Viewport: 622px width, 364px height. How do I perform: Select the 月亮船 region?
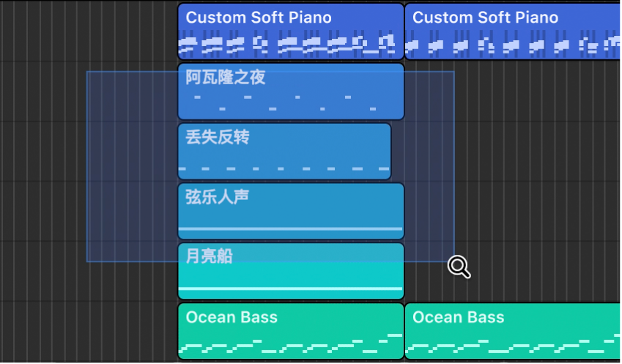click(x=291, y=272)
